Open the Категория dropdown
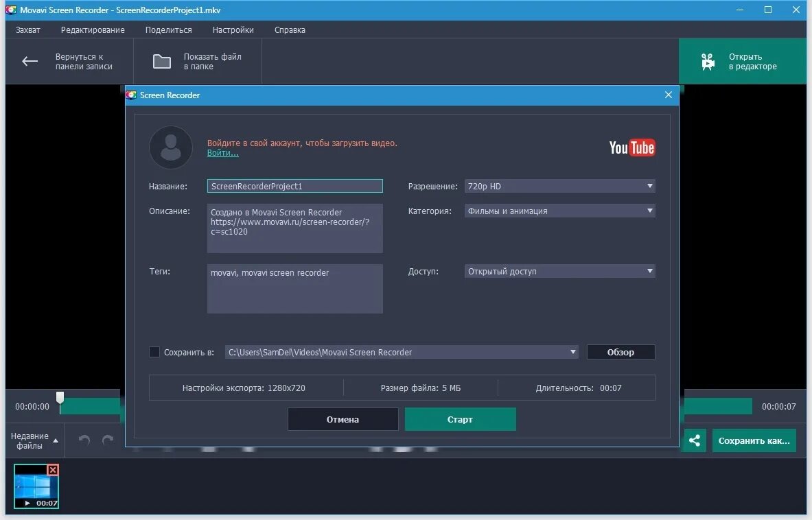 coord(559,211)
